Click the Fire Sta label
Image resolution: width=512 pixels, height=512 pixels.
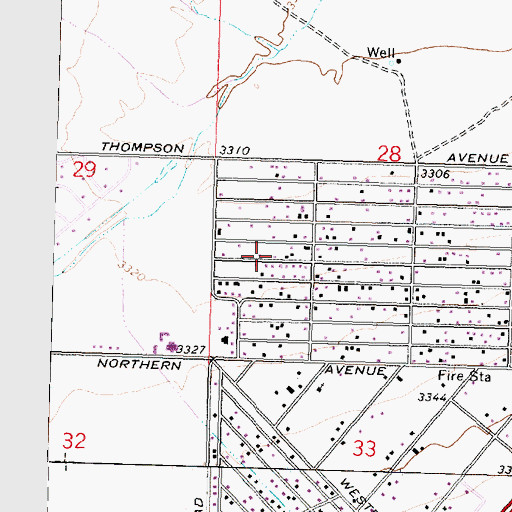tap(464, 376)
